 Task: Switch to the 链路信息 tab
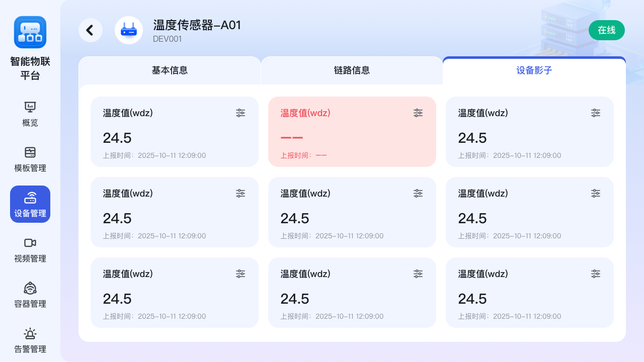[x=352, y=70]
